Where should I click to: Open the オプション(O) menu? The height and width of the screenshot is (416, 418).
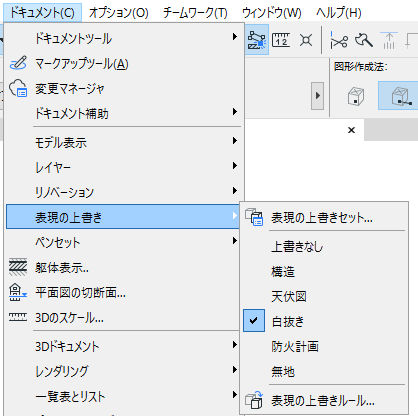[119, 13]
